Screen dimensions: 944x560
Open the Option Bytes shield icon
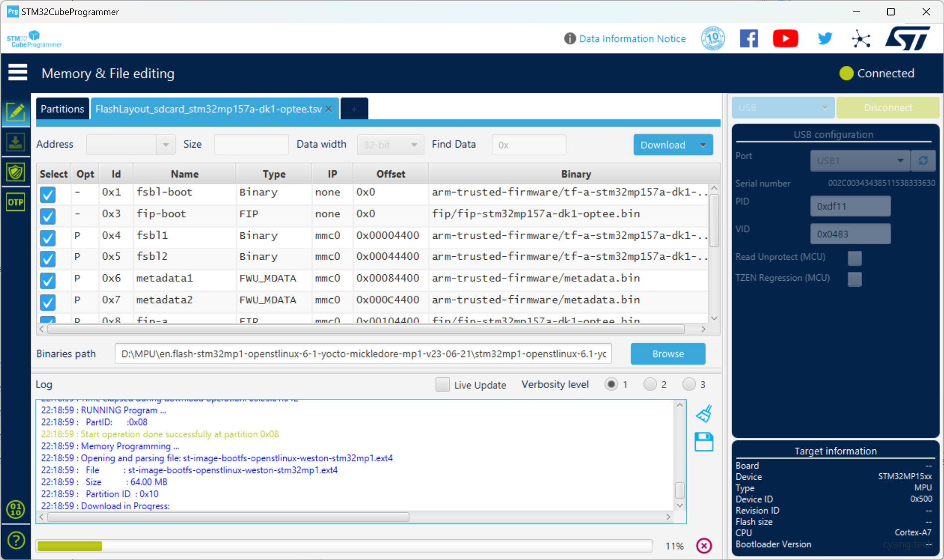pyautogui.click(x=16, y=173)
